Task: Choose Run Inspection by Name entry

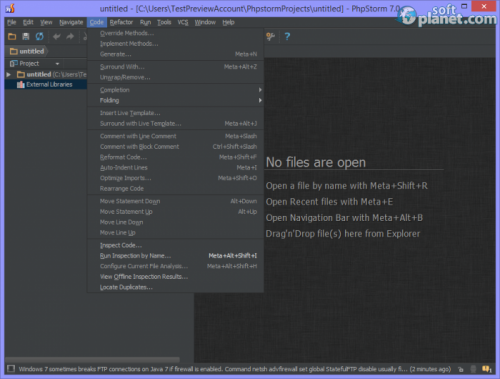Action: coord(176,256)
